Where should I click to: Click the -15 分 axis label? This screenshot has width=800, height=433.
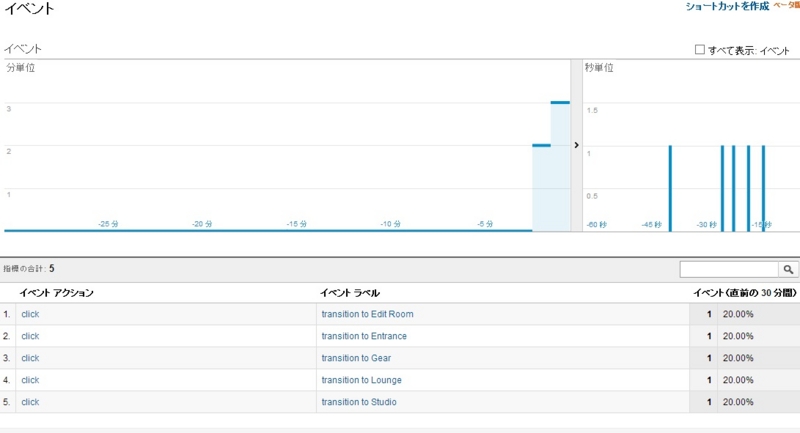pos(296,224)
